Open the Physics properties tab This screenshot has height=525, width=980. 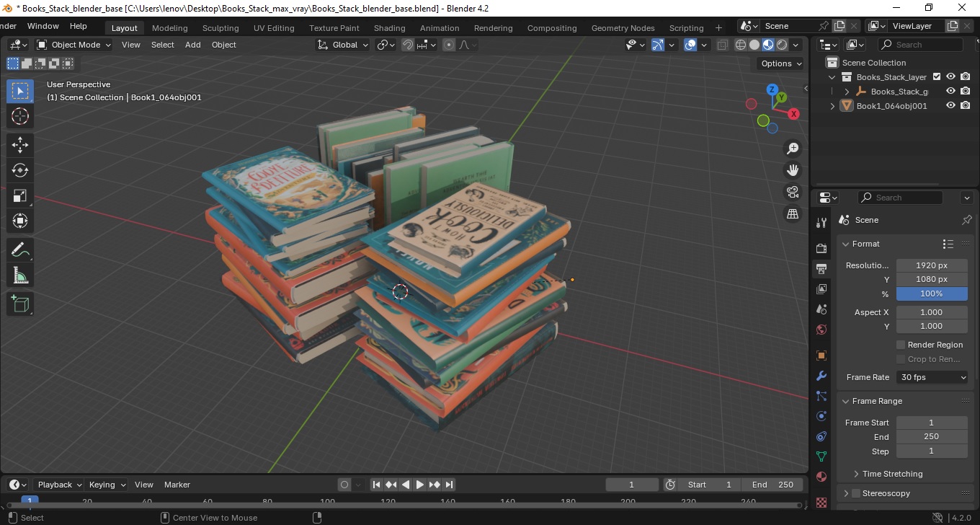point(821,416)
